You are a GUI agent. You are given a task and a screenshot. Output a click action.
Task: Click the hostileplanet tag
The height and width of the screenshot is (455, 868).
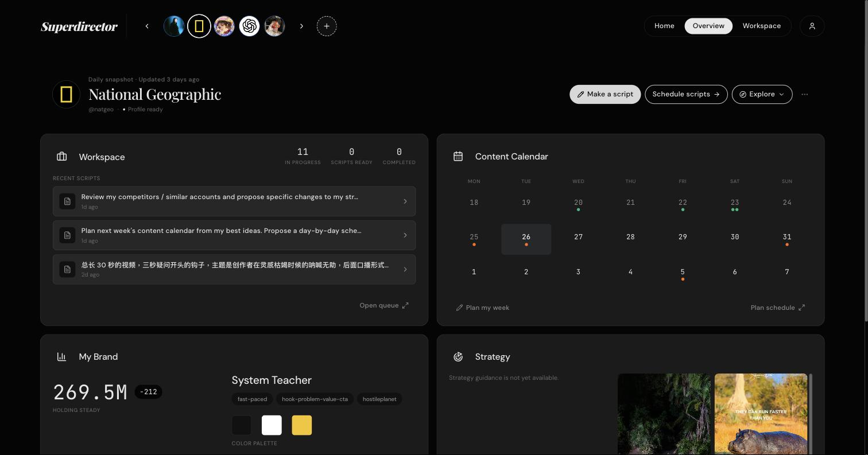pos(379,399)
